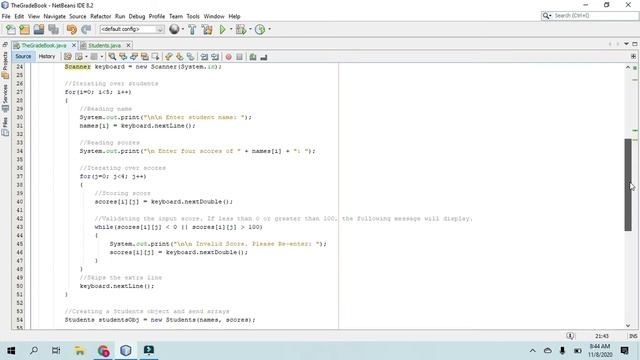Image resolution: width=640 pixels, height=360 pixels.
Task: Click the Profile Project clock icon
Action: point(260,29)
